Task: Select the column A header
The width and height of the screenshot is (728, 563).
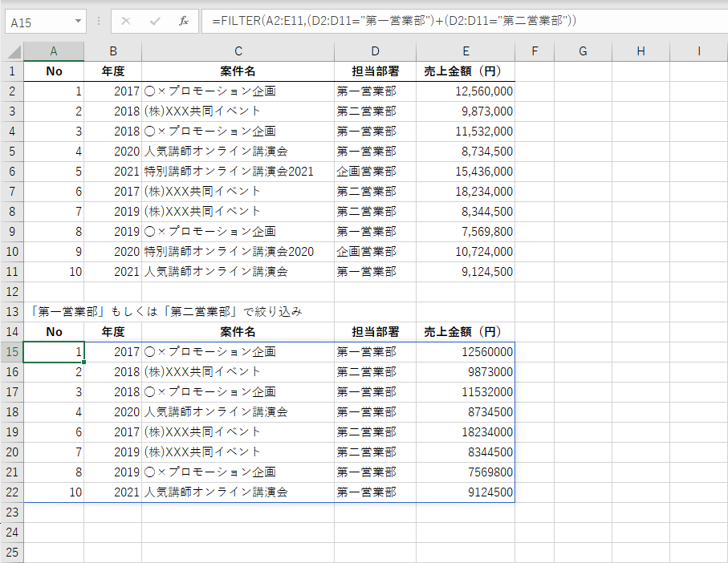Action: click(54, 51)
